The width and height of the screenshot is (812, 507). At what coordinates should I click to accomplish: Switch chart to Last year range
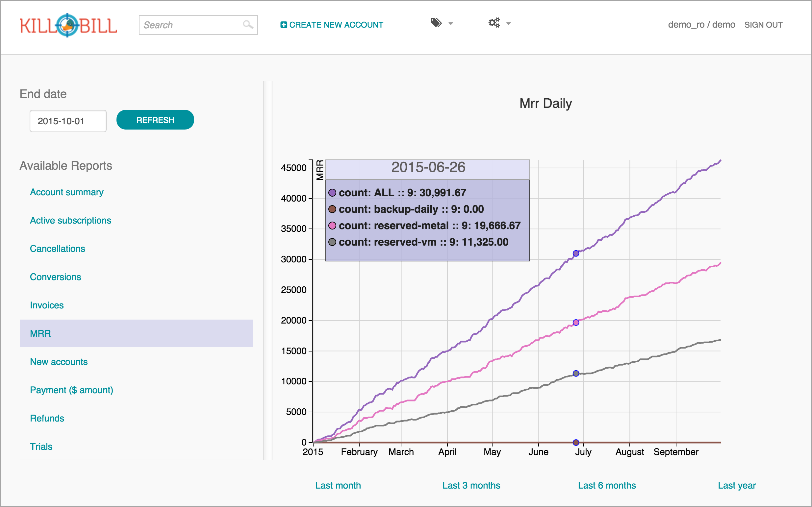pos(737,485)
